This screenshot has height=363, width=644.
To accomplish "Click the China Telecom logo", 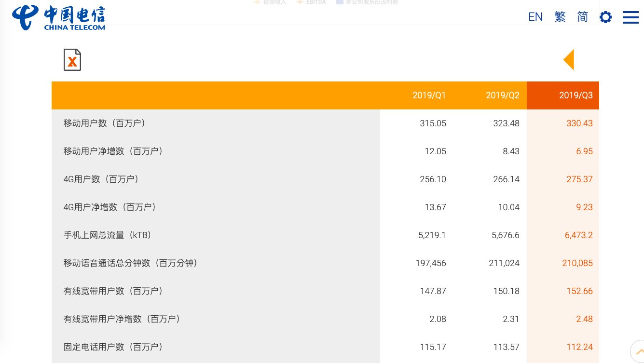I will point(58,18).
